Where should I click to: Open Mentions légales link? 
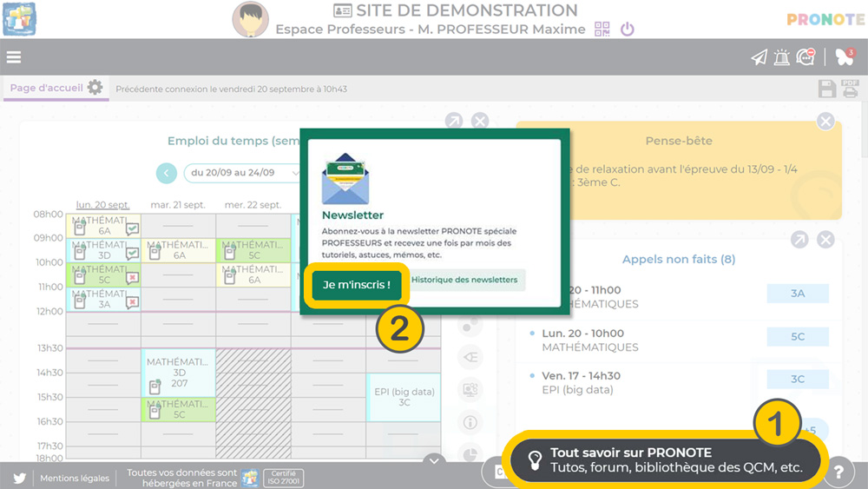[x=75, y=478]
